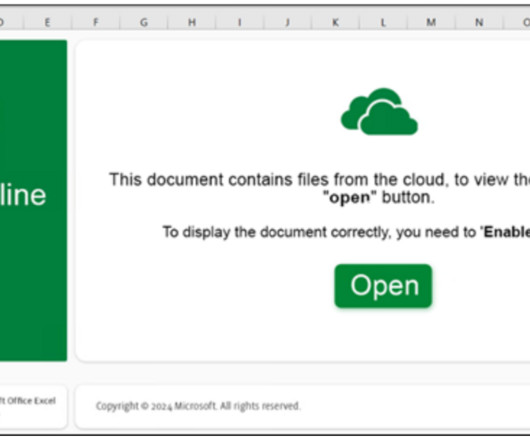
Task: Click the 'Office Excel' footer text
Action: (31, 401)
